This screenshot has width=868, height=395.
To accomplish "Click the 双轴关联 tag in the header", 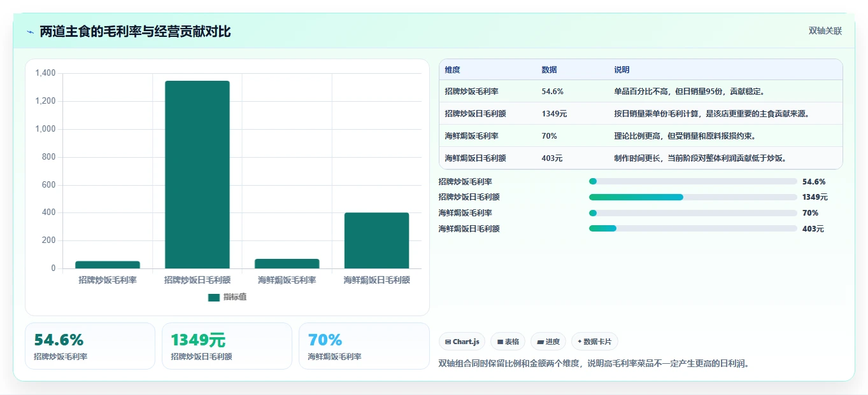I will point(825,31).
